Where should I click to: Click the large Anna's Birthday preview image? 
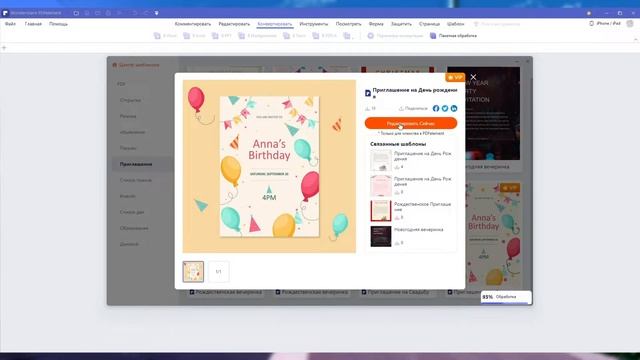tap(269, 166)
